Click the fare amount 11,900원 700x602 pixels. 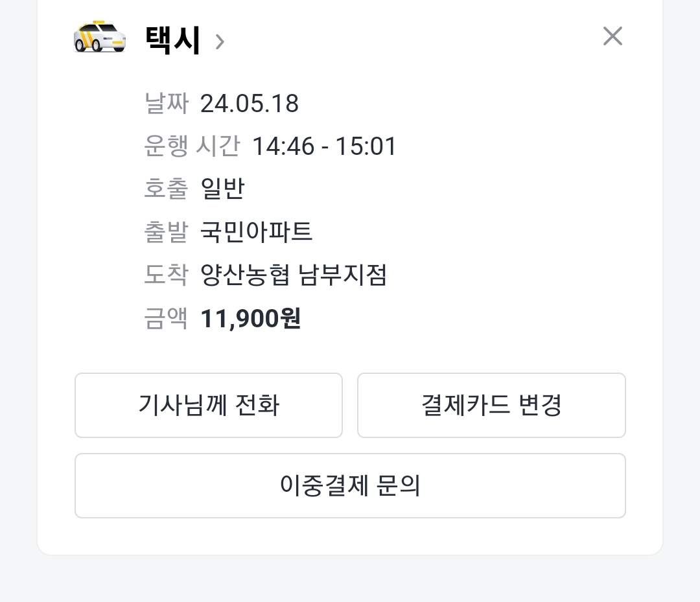click(x=251, y=319)
